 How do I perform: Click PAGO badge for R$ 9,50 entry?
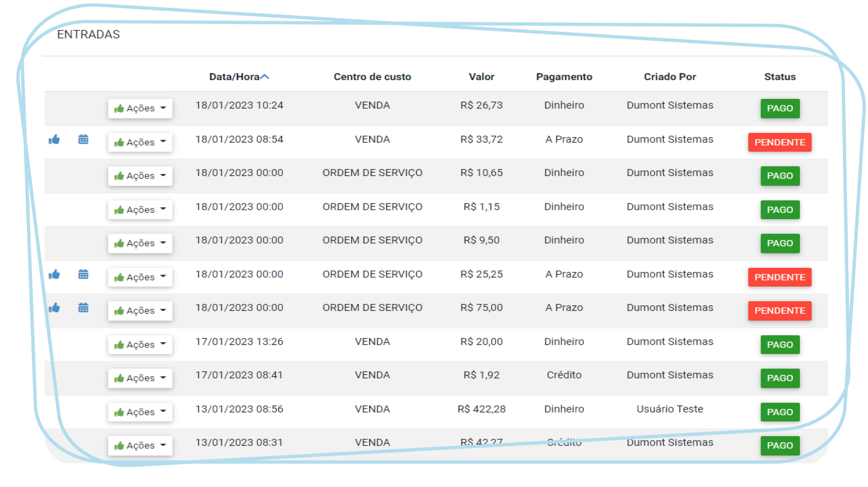click(x=780, y=243)
